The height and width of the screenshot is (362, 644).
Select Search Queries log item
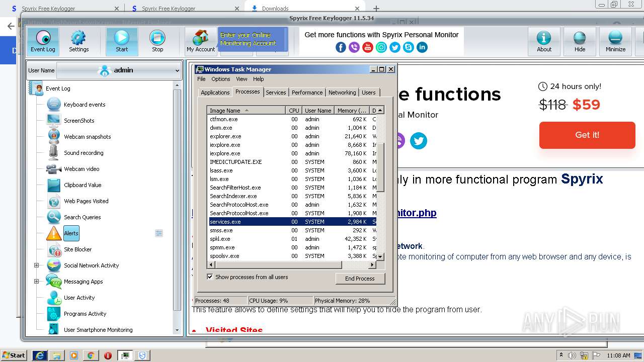click(x=82, y=217)
